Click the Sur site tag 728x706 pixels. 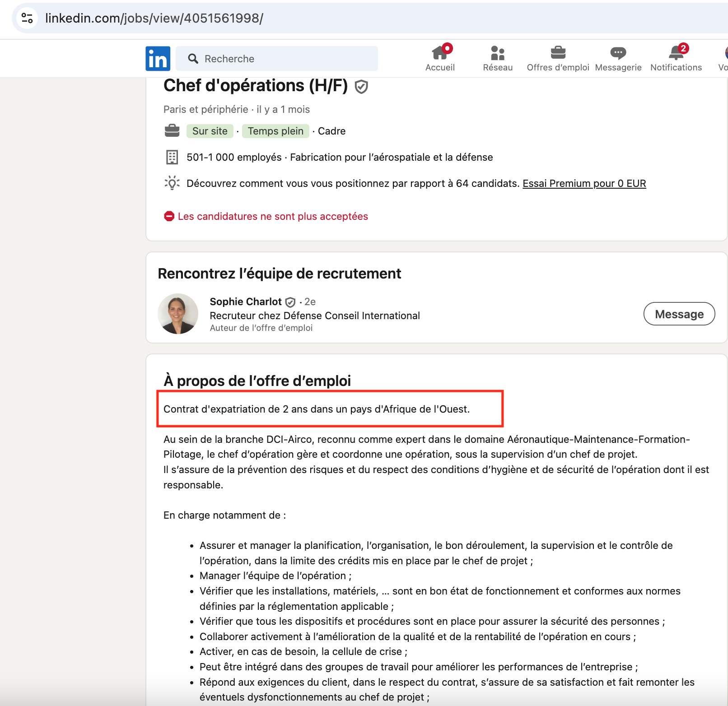pyautogui.click(x=210, y=131)
